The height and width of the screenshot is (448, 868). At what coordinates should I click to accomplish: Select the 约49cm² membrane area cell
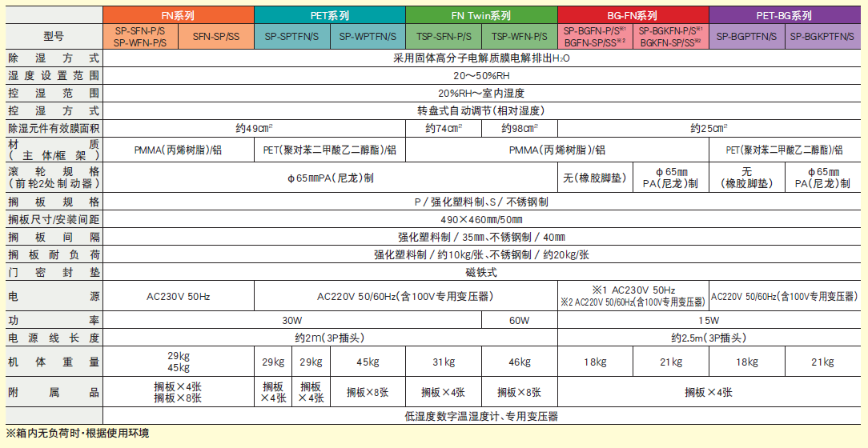point(254,128)
